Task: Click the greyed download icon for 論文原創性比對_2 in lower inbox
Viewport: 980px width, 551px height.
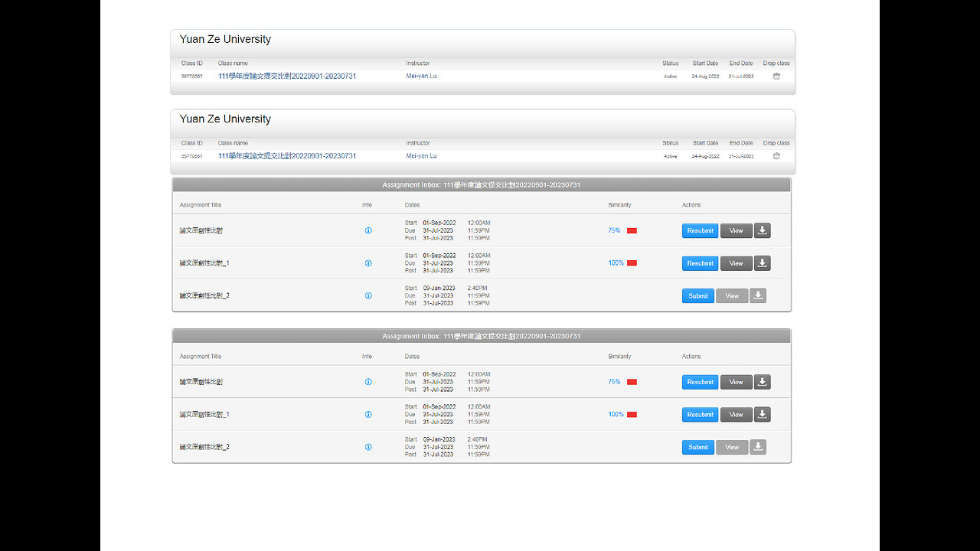Action: (758, 447)
